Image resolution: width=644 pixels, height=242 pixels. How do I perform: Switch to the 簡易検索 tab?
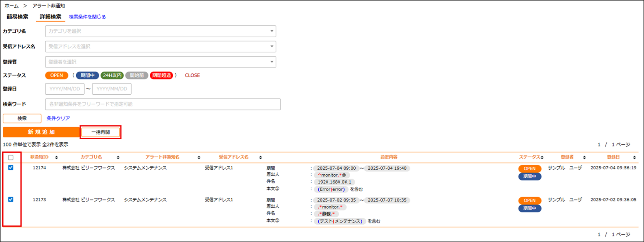[x=17, y=17]
